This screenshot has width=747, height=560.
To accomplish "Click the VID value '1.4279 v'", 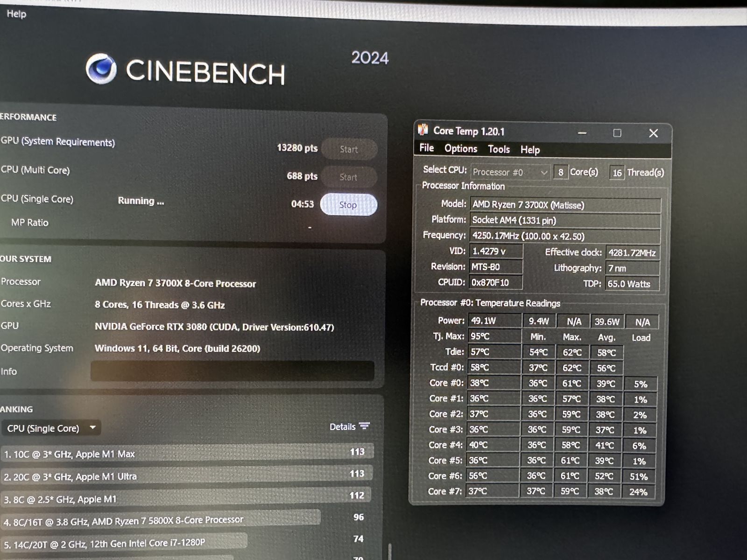I will pos(496,251).
